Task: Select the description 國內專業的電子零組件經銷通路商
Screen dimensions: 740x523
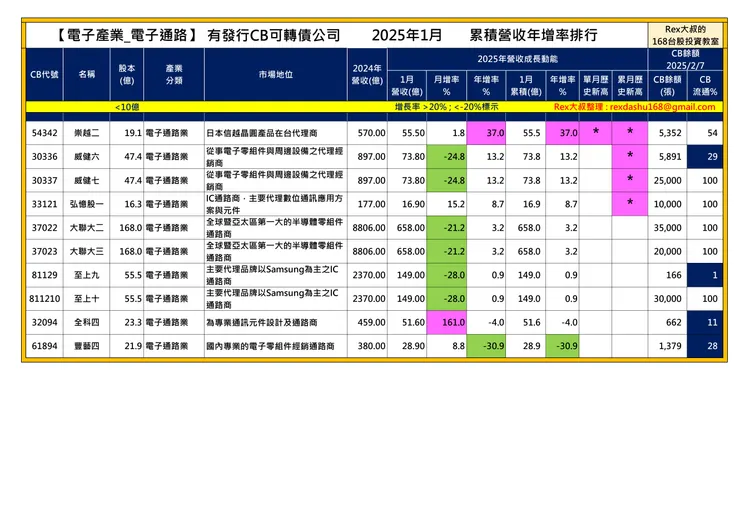Action: point(276,346)
